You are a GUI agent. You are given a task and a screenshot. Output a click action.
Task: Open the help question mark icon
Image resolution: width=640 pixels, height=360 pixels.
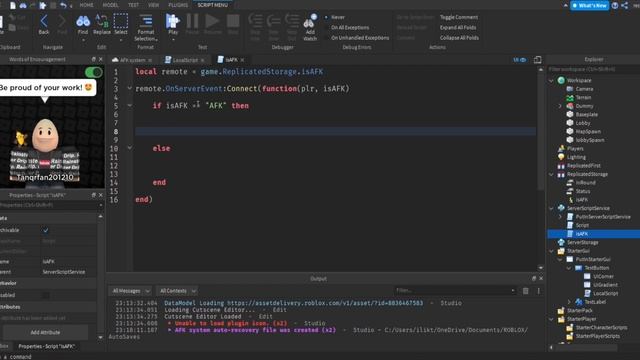615,5
